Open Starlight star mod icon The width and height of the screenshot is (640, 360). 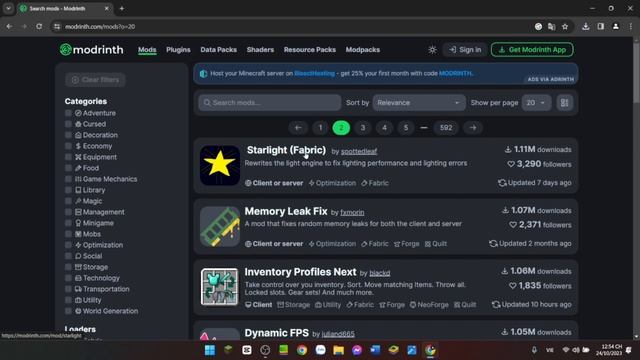(220, 165)
